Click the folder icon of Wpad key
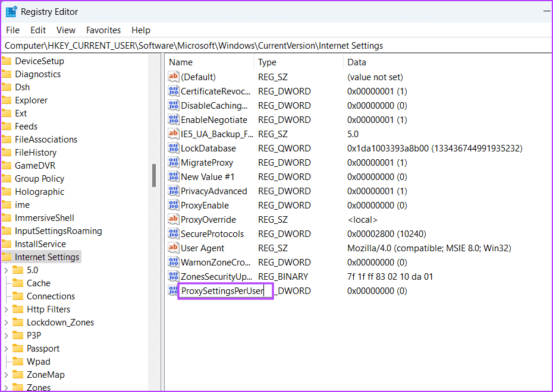 [x=18, y=361]
